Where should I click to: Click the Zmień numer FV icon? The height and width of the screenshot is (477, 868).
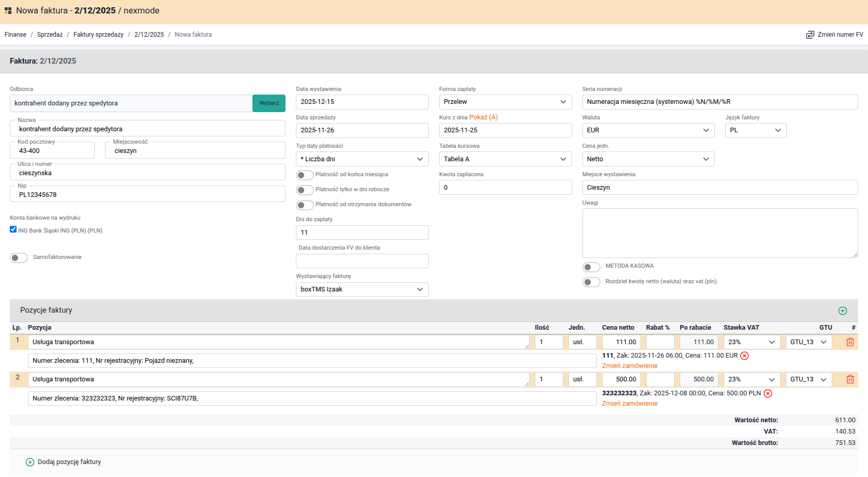pyautogui.click(x=810, y=35)
